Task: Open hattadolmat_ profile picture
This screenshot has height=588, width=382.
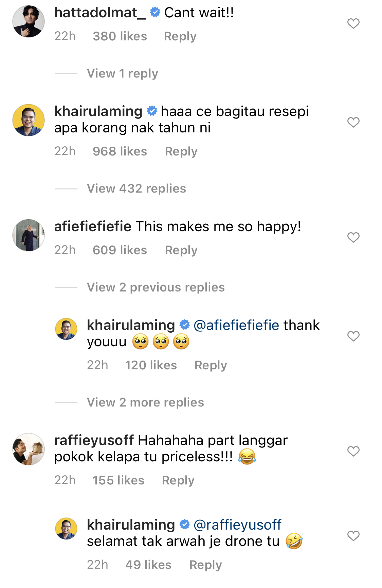Action: pyautogui.click(x=29, y=21)
